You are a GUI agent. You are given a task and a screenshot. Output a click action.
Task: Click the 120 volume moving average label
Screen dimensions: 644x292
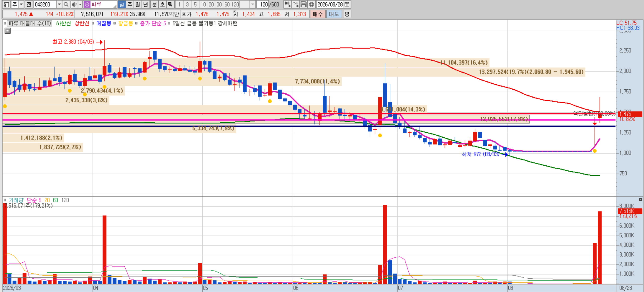pyautogui.click(x=65, y=200)
